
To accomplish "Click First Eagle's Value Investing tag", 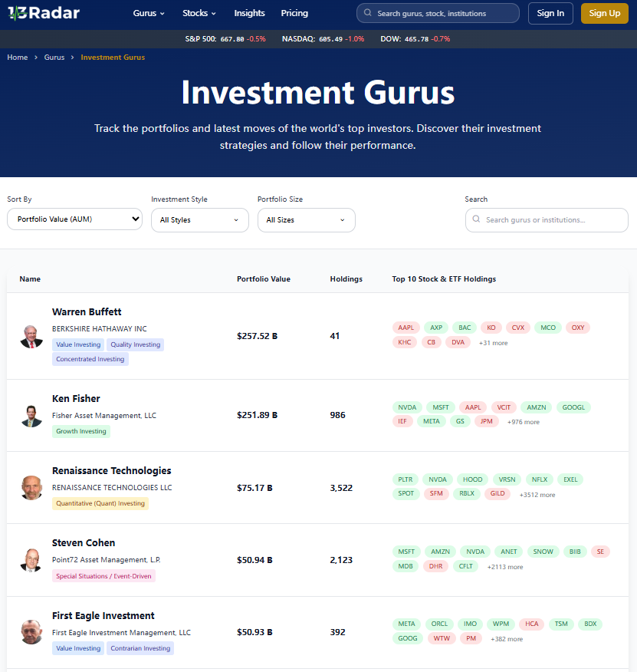I will point(78,648).
